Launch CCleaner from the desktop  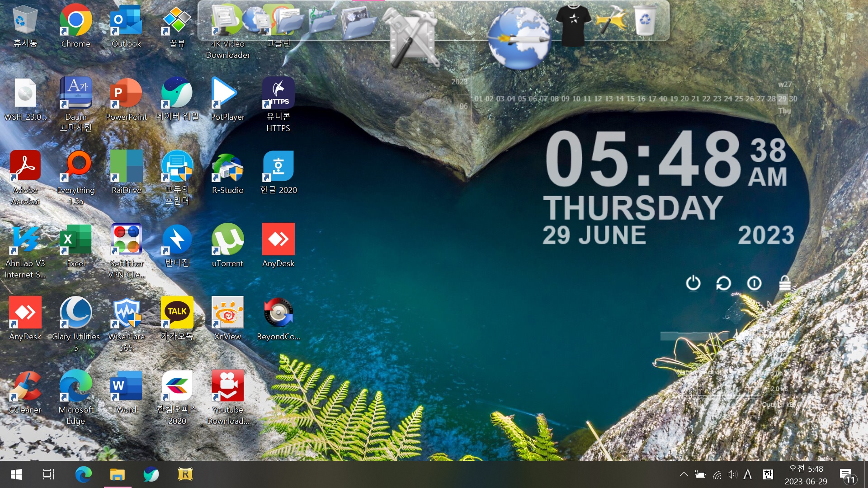point(25,392)
